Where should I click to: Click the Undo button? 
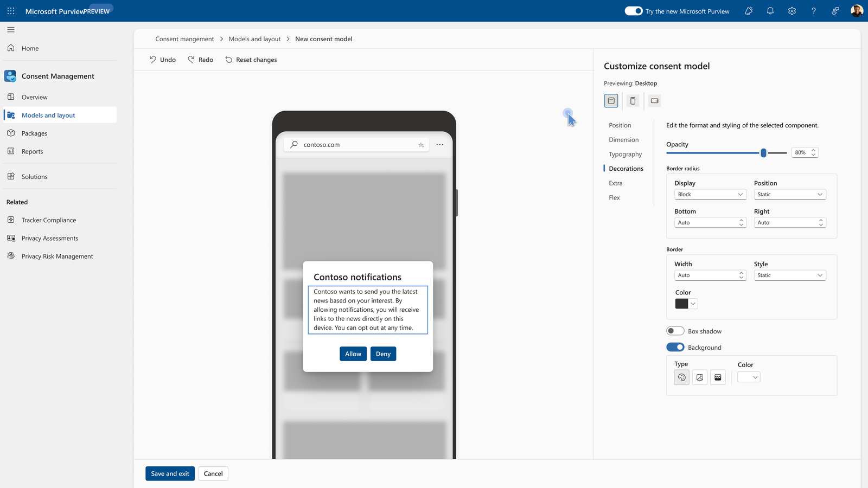coord(163,60)
